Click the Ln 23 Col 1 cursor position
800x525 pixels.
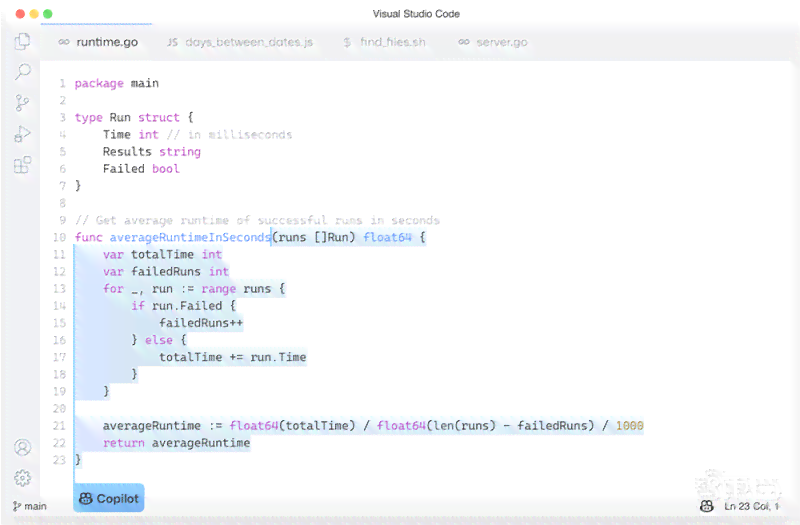point(752,506)
